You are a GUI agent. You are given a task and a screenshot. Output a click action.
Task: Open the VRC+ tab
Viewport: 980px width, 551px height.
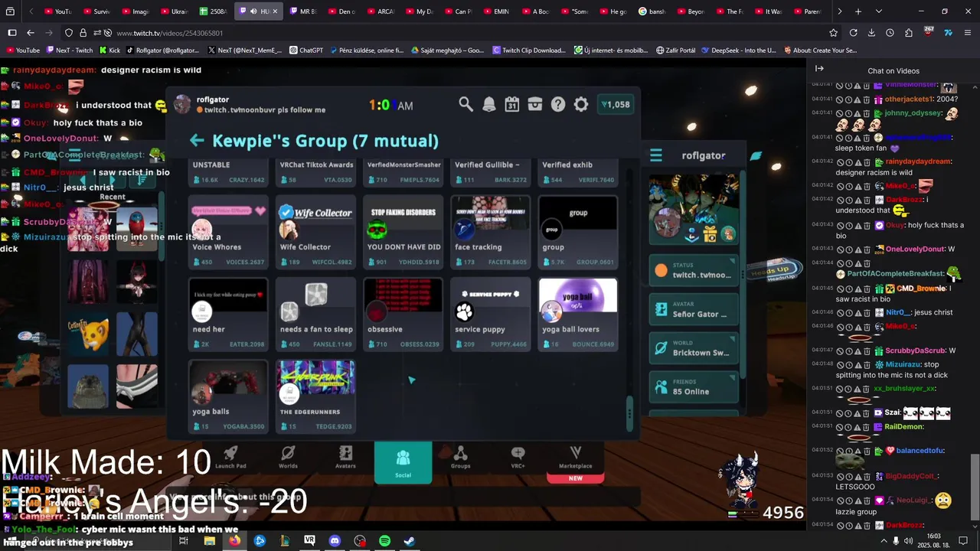(518, 457)
